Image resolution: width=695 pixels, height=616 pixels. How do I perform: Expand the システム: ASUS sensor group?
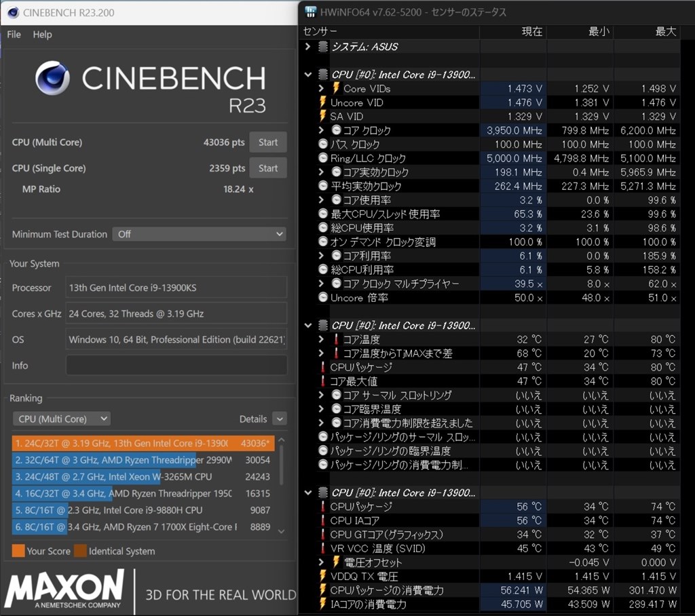click(307, 46)
